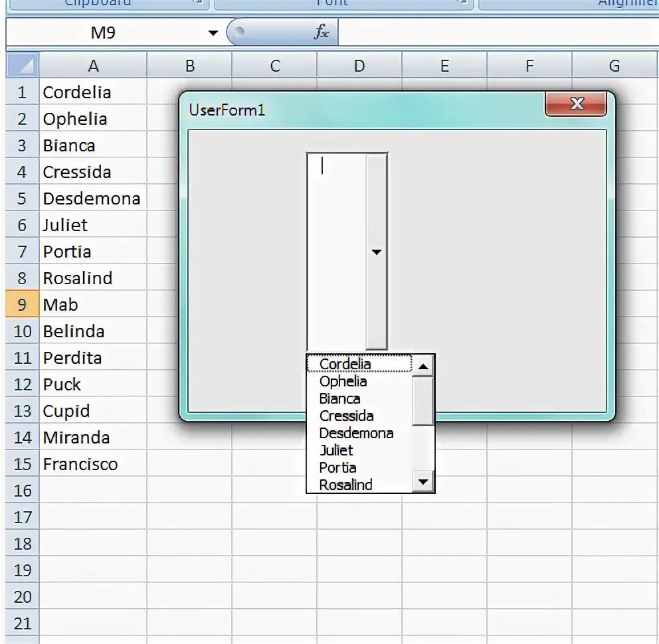Click the fx insert function icon

[322, 31]
